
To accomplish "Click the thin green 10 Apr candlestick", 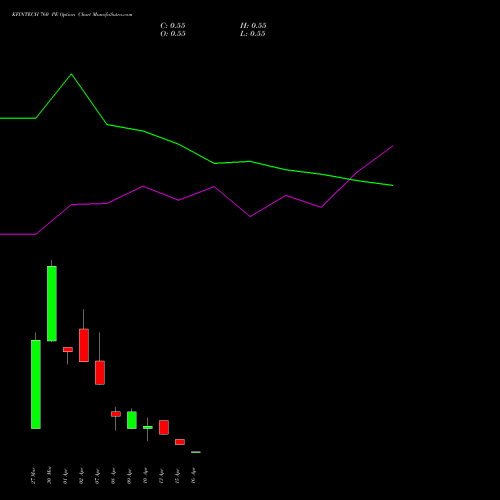I will 148,427.
